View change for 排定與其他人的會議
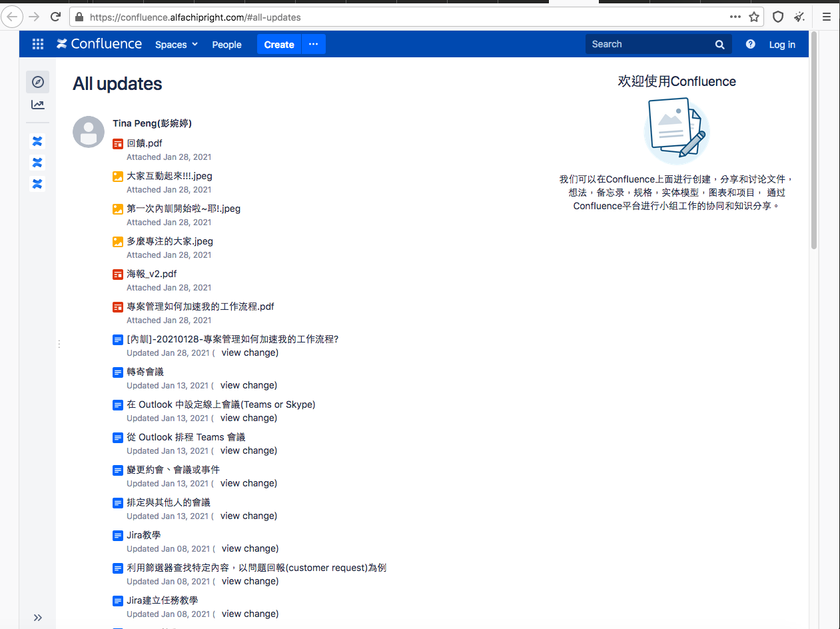The width and height of the screenshot is (840, 629). coord(247,516)
